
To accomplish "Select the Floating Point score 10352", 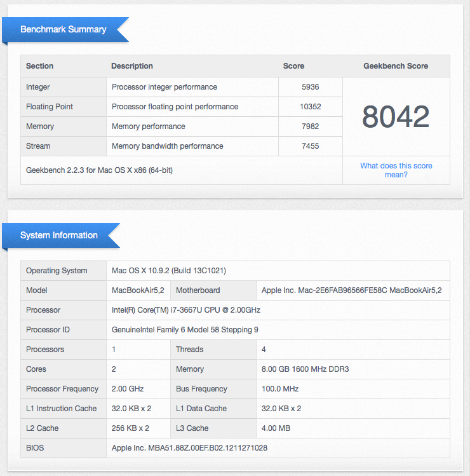I will pyautogui.click(x=310, y=107).
